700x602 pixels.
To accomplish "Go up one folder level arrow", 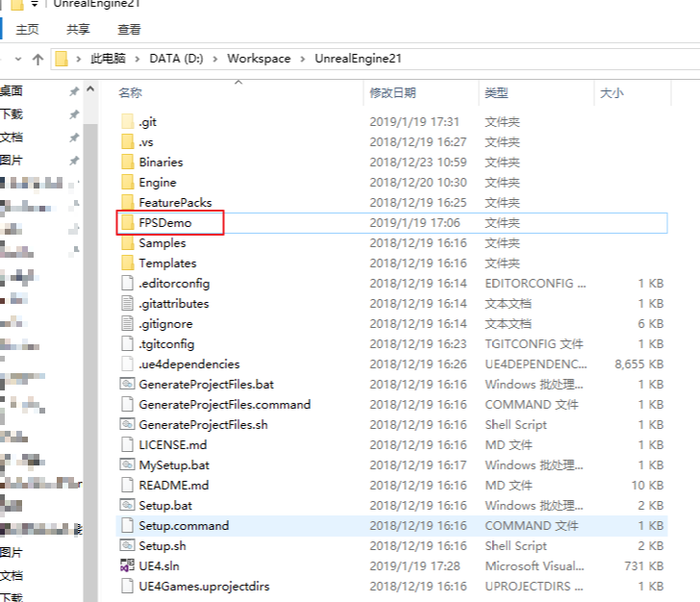I will tap(37, 59).
